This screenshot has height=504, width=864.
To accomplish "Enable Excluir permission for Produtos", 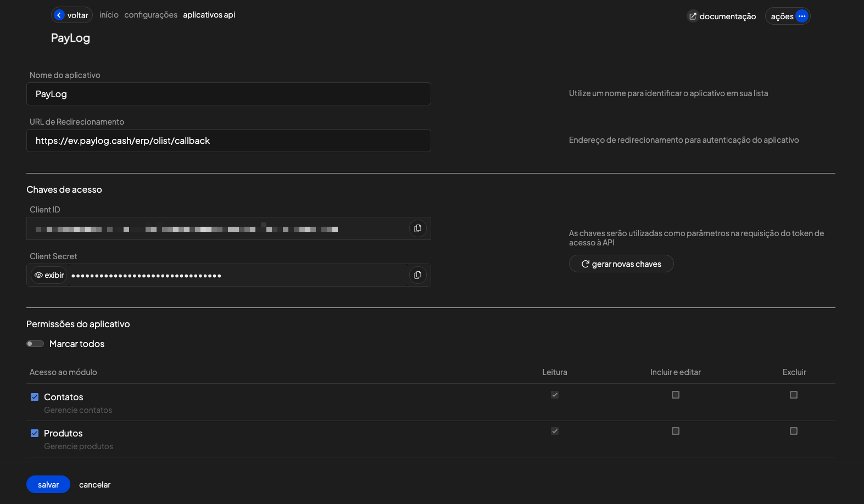I will tap(794, 431).
